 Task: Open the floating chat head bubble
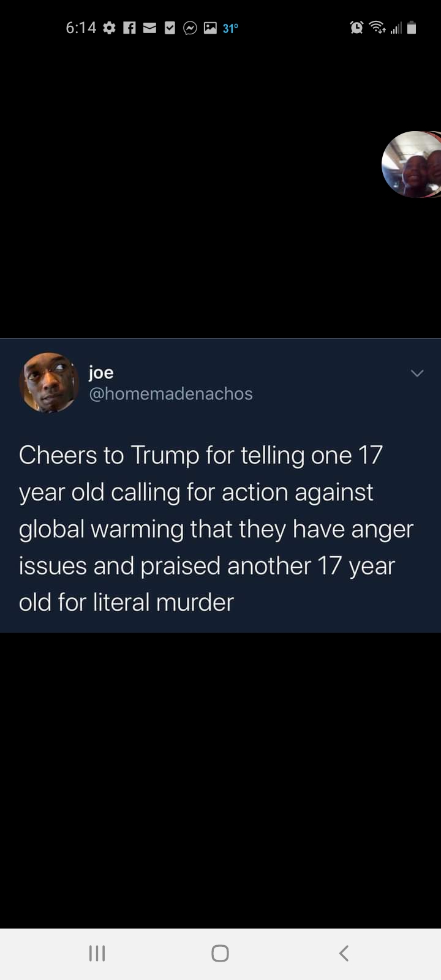(412, 164)
